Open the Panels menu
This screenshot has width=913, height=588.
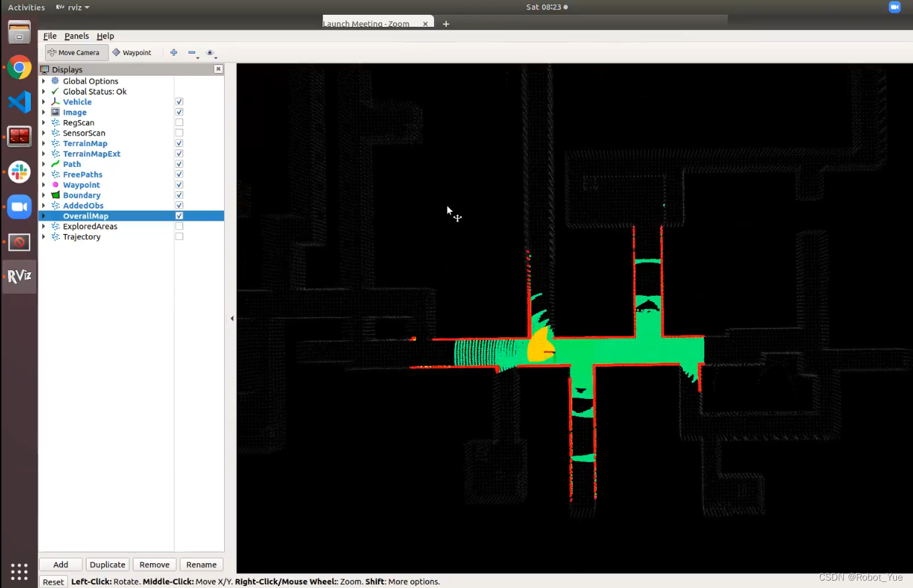(x=76, y=36)
